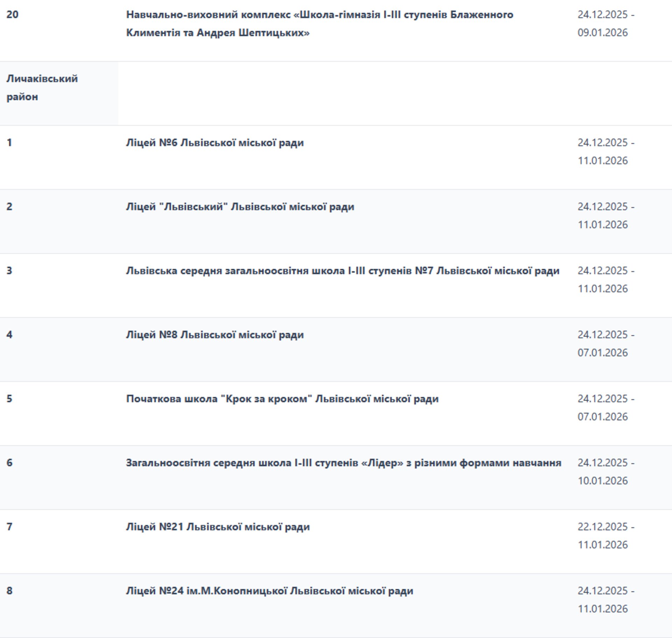Image resolution: width=672 pixels, height=638 pixels.
Task: Select the Личаківський район section header
Action: pyautogui.click(x=42, y=87)
